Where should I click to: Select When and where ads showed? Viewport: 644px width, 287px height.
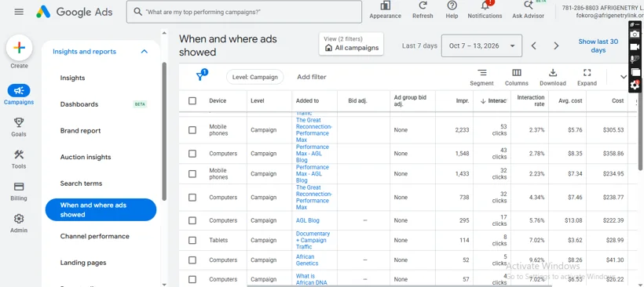pyautogui.click(x=101, y=210)
